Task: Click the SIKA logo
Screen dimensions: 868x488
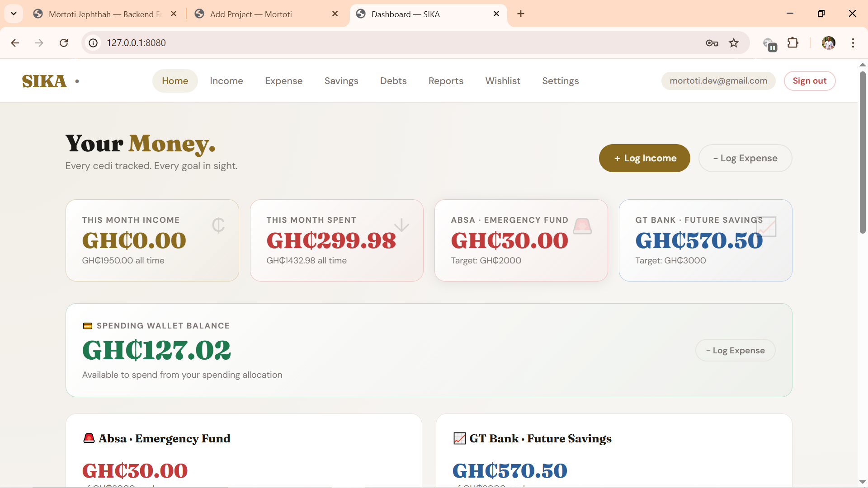Action: point(44,81)
